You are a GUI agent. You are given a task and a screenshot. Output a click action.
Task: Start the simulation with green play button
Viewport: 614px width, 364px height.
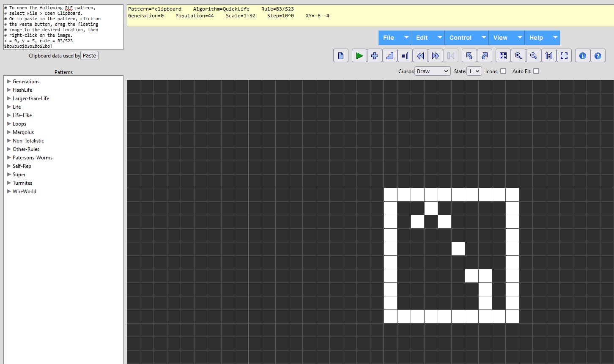[359, 56]
